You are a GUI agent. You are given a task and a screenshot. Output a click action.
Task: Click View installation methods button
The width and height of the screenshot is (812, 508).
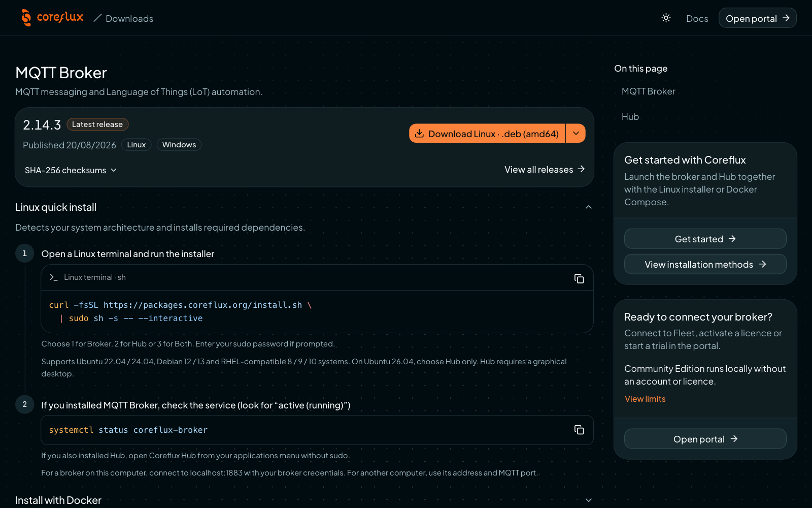click(705, 264)
